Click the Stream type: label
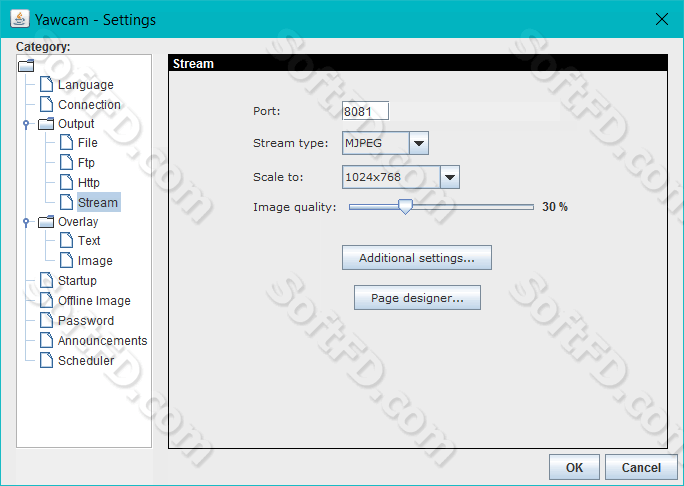Viewport: 684px width, 486px height. (x=291, y=143)
